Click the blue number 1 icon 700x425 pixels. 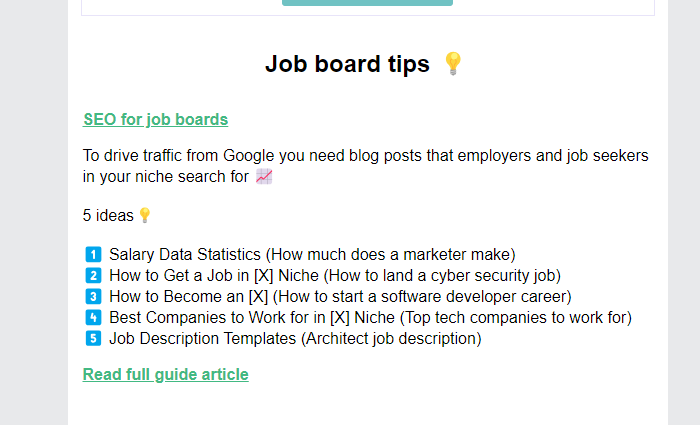pos(93,254)
